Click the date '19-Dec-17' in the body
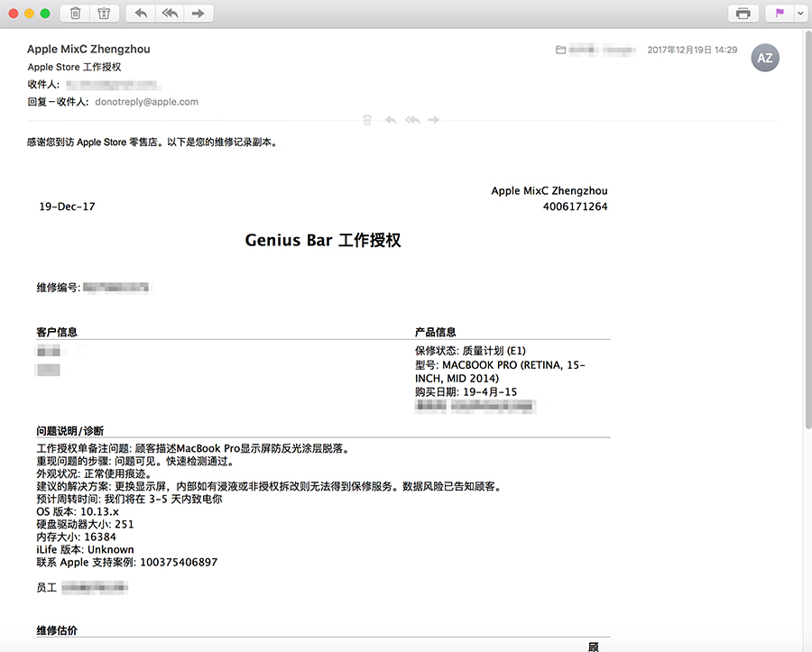 pos(68,207)
